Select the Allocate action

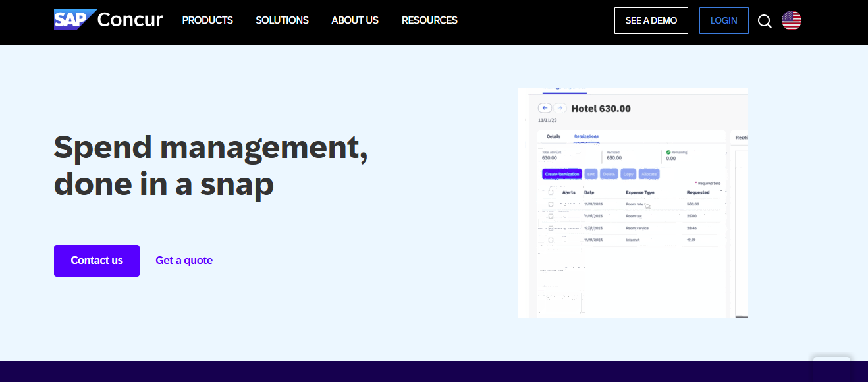click(x=649, y=174)
